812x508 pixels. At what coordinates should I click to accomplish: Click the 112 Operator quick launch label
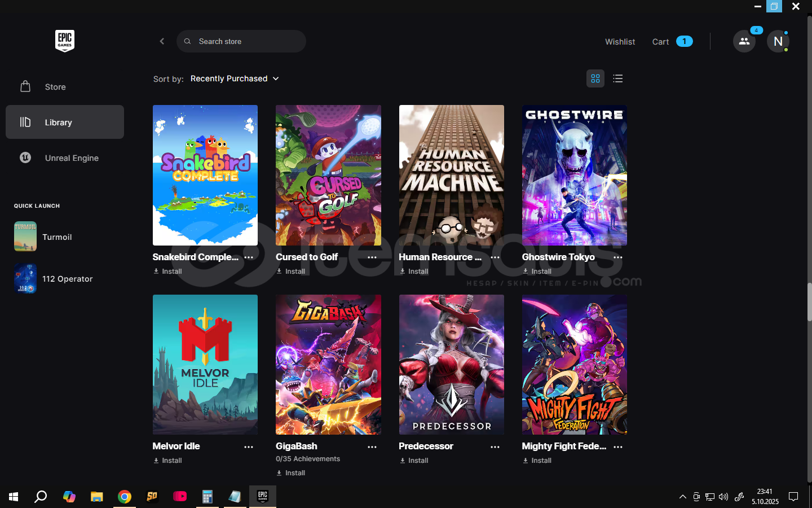67,279
